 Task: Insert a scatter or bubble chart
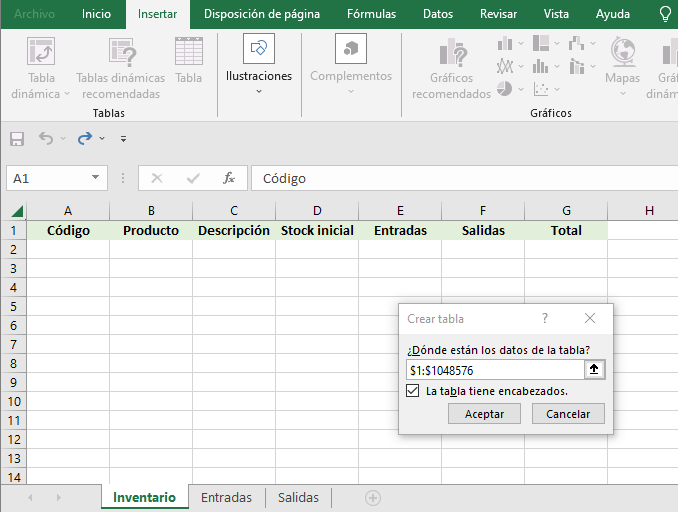click(x=540, y=89)
